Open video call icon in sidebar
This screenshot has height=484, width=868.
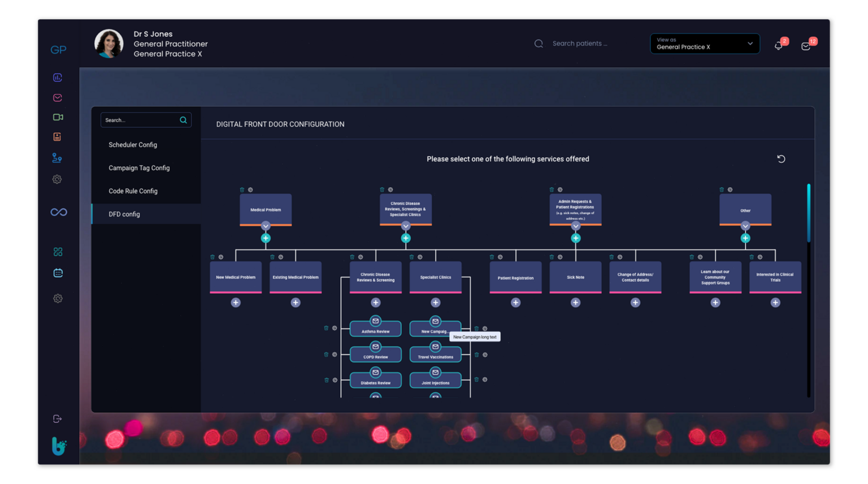coord(58,117)
